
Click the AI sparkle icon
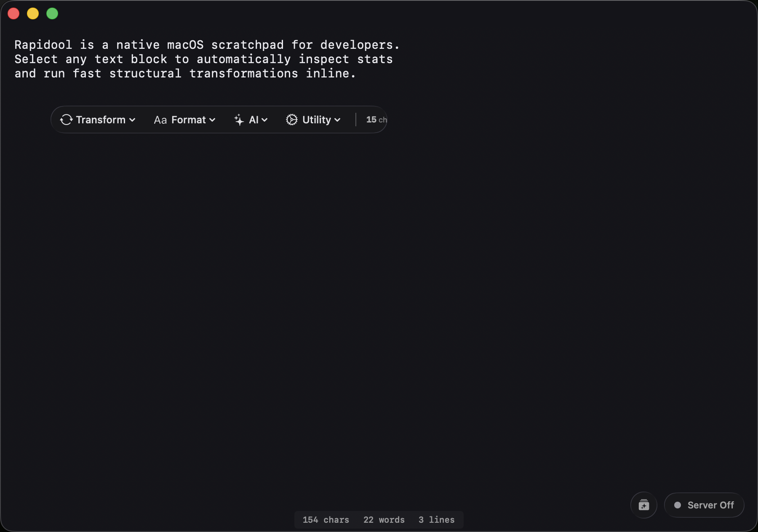point(239,120)
